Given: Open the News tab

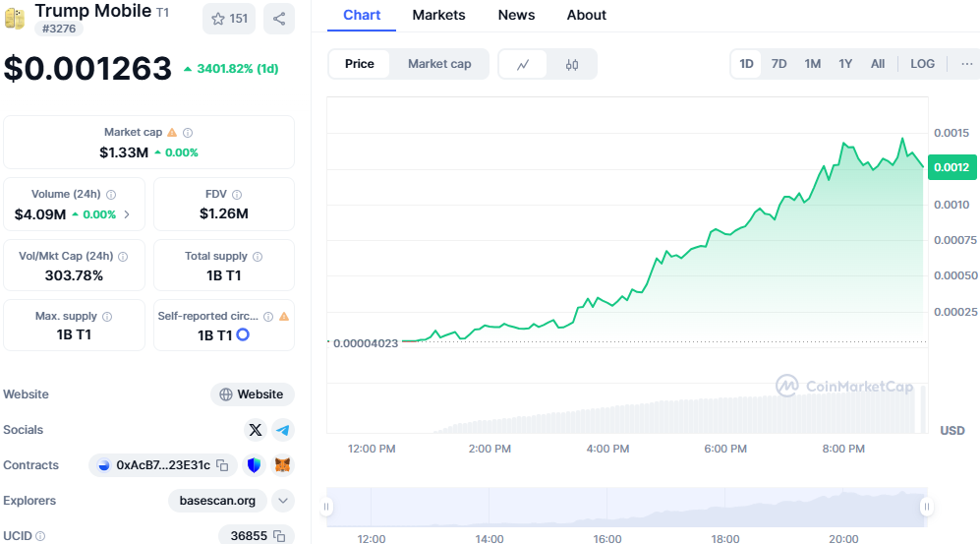Looking at the screenshot, I should pyautogui.click(x=516, y=15).
